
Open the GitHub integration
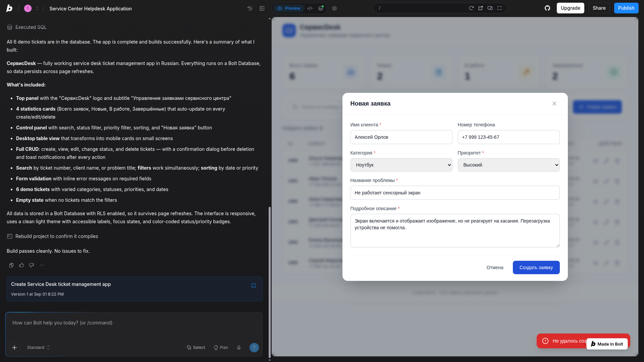point(547,8)
